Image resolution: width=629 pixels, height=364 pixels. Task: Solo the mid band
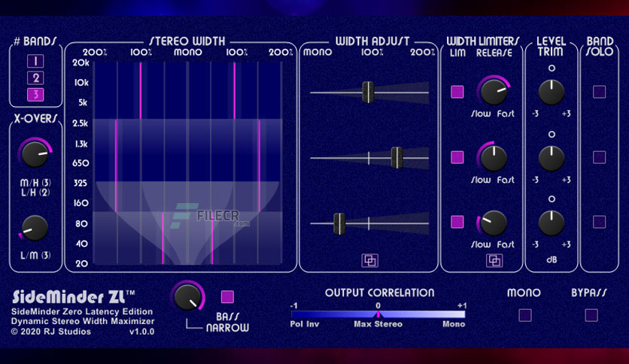pyautogui.click(x=600, y=157)
